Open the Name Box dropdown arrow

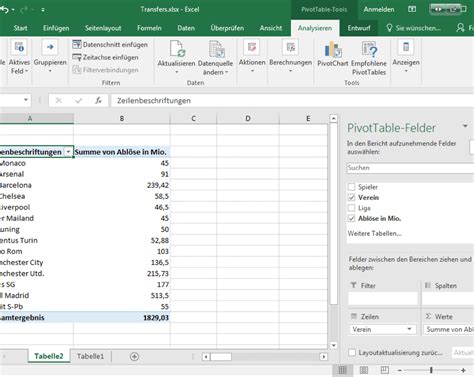click(x=26, y=100)
